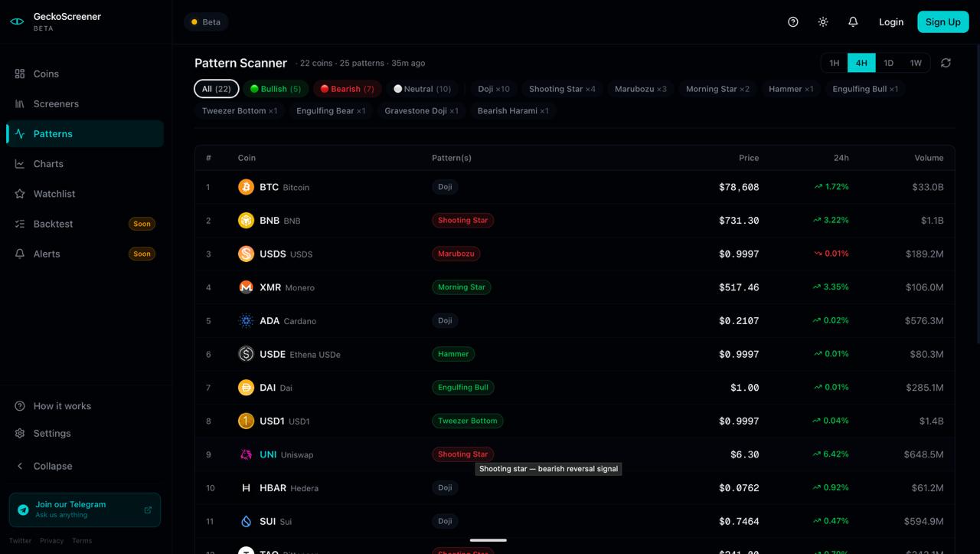The height and width of the screenshot is (554, 980).
Task: Sort by the 24h column header
Action: point(841,158)
